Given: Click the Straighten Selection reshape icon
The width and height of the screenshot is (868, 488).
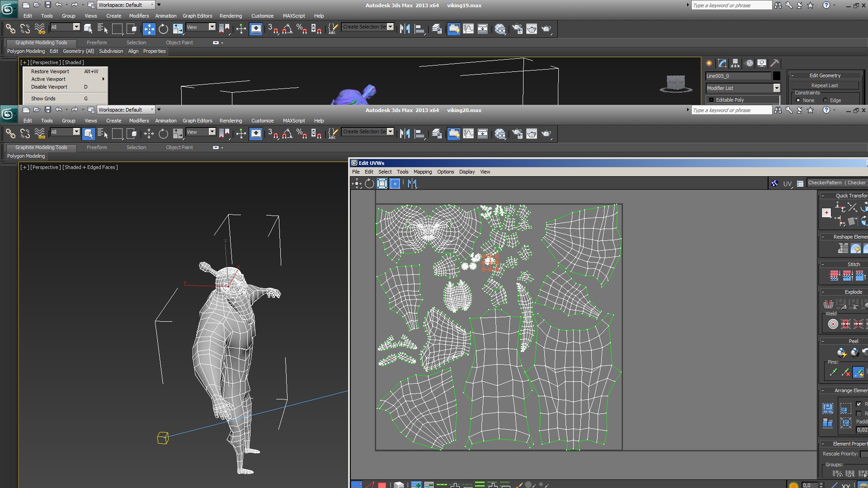Looking at the screenshot, I should [843, 248].
